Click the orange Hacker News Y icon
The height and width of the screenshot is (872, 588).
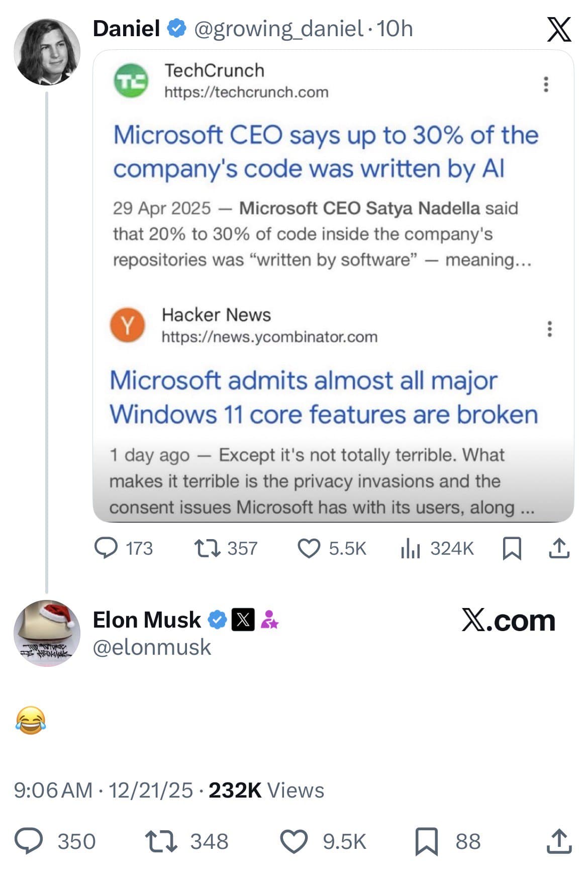pos(129,325)
